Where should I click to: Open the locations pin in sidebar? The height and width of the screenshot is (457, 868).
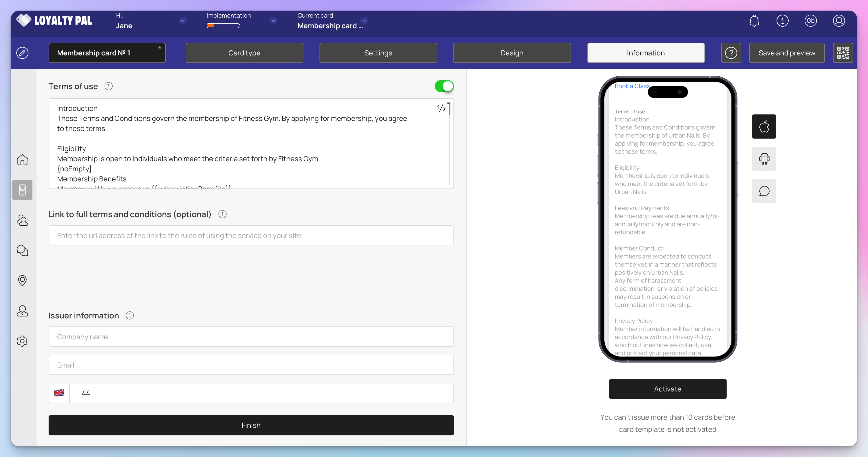tap(22, 280)
